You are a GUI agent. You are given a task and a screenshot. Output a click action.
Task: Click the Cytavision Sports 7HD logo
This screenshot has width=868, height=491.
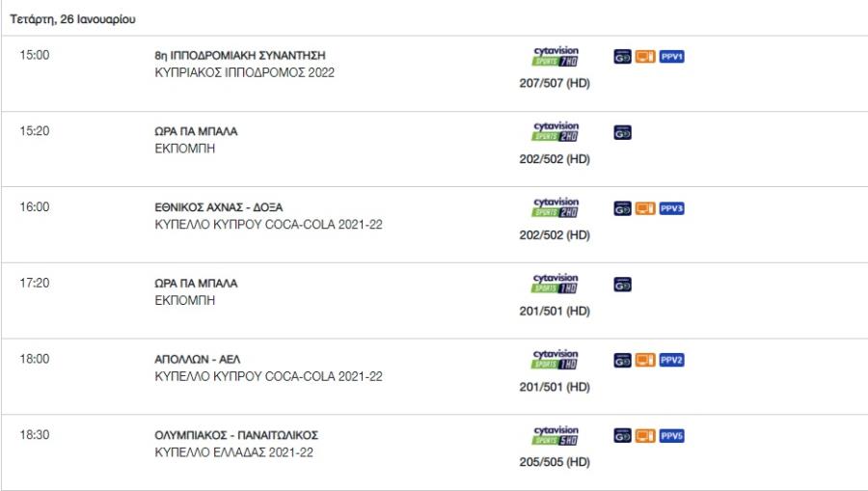click(x=556, y=57)
